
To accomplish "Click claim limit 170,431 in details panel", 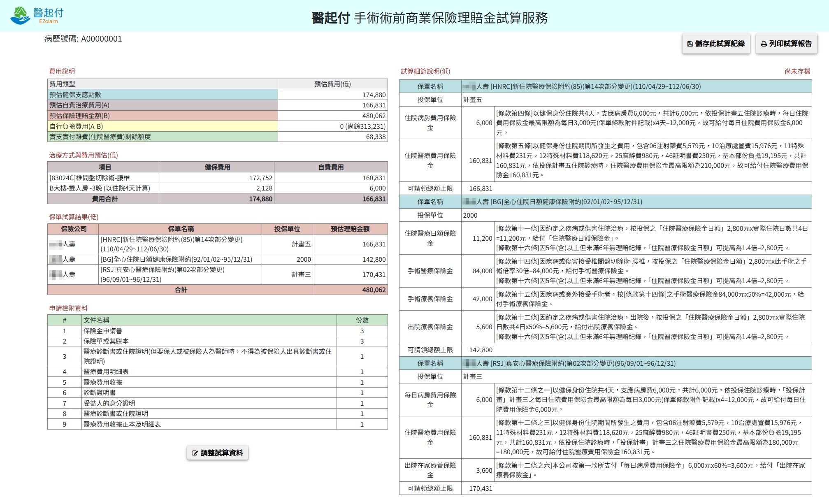I will coord(481,488).
